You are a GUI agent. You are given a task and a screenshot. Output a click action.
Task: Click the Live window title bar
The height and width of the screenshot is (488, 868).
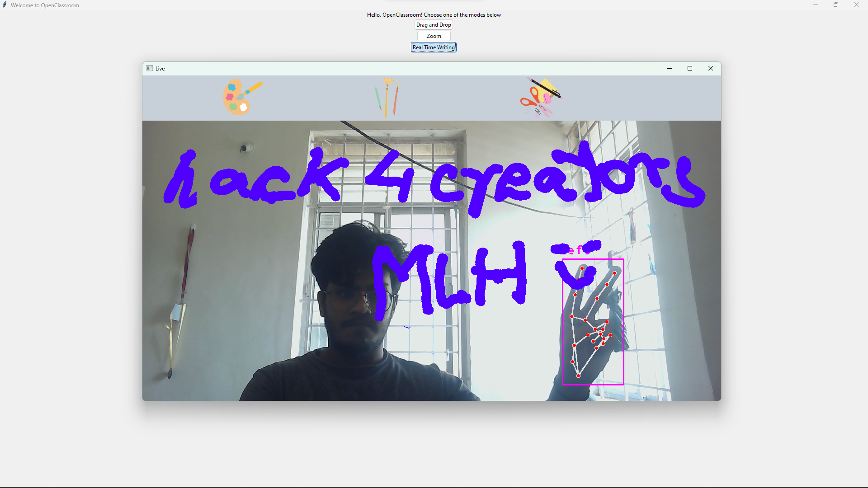pos(407,68)
